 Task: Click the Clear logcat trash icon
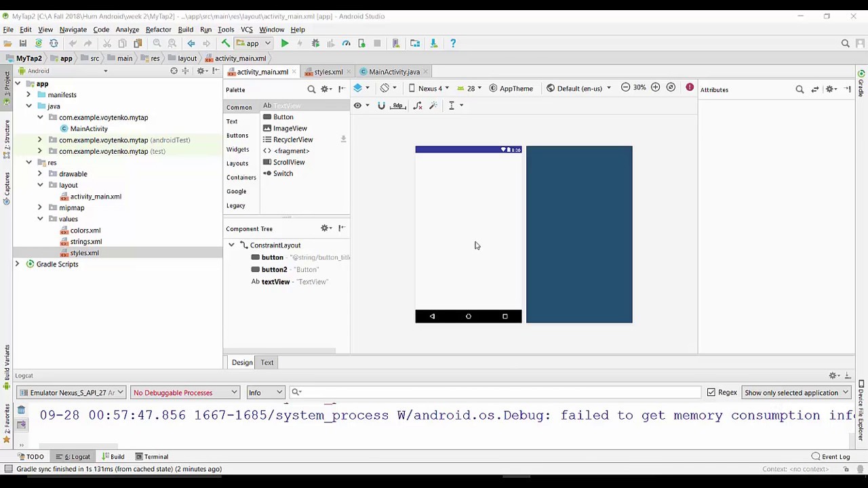click(x=21, y=410)
